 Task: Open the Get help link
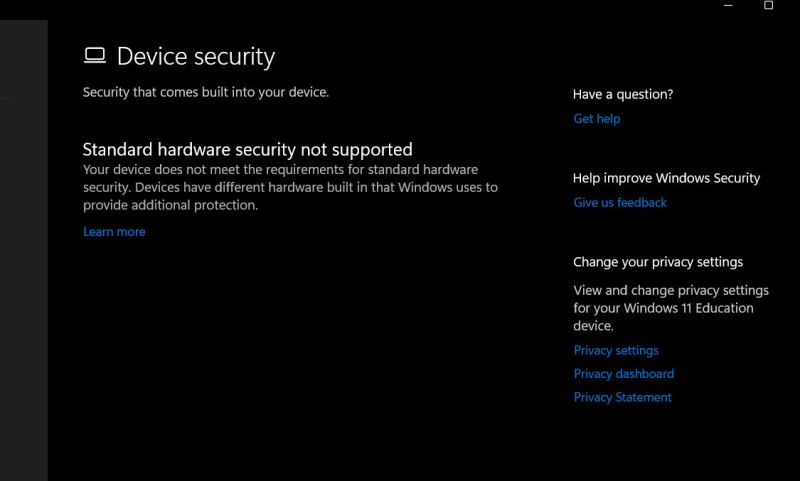pos(597,119)
